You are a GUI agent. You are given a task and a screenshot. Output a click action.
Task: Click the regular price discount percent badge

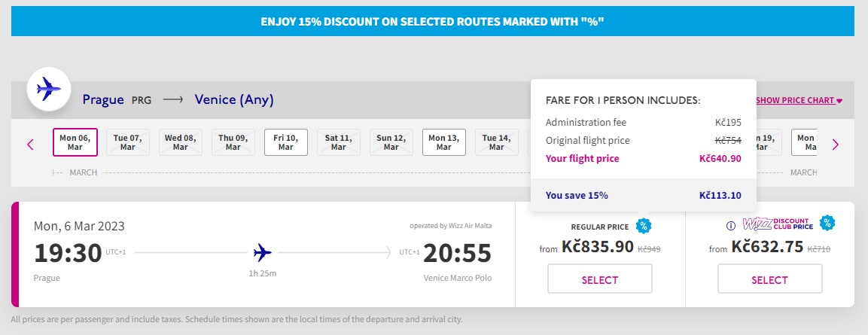(643, 225)
